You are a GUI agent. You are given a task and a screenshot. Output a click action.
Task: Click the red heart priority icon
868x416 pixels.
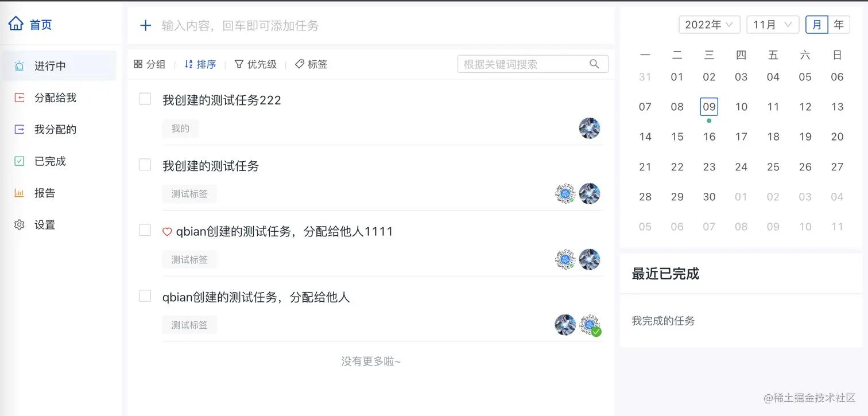[x=167, y=232]
